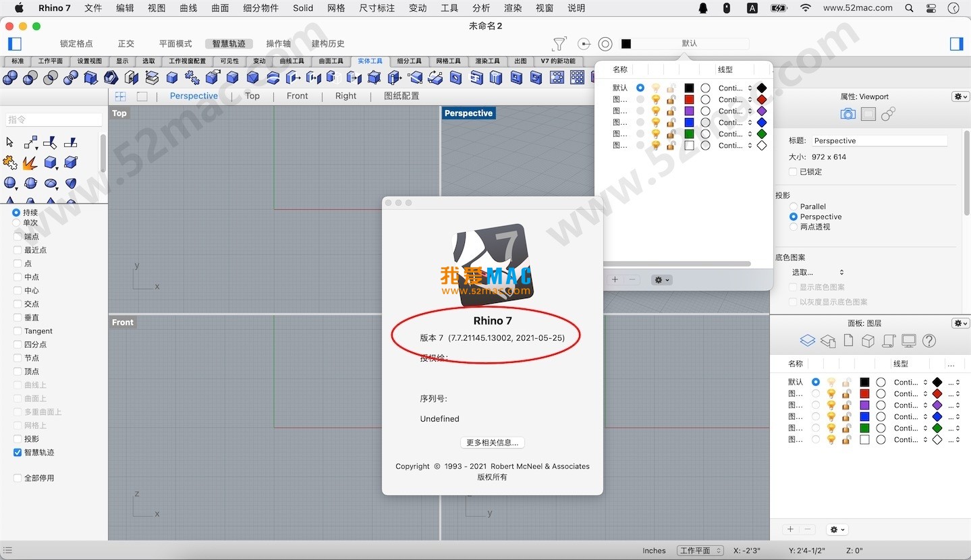Viewport: 971px width, 560px height.
Task: Open the 渲染 menu in the menu bar
Action: 511,8
